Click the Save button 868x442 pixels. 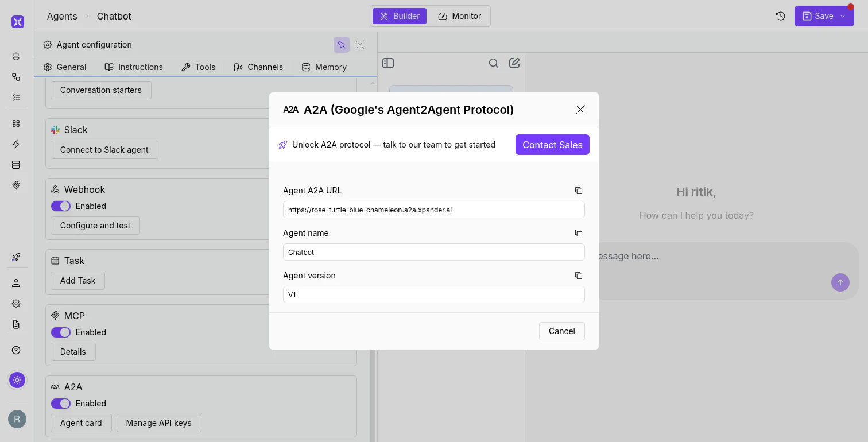(817, 16)
